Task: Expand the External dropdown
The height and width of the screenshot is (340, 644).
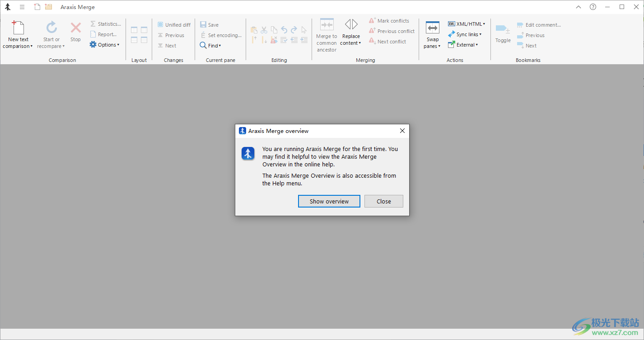Action: (x=463, y=45)
